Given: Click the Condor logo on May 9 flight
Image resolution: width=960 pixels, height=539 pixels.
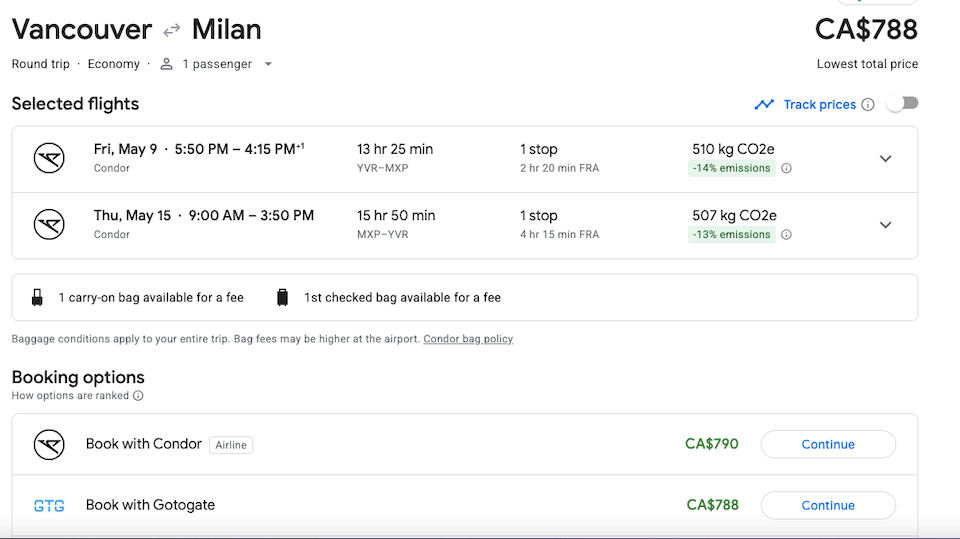Looking at the screenshot, I should point(49,158).
